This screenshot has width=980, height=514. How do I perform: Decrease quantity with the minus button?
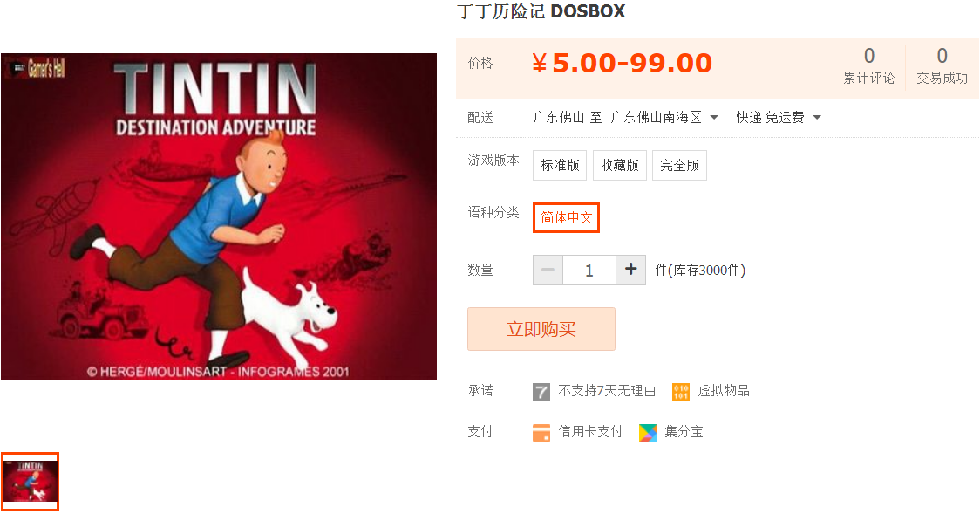click(x=548, y=270)
